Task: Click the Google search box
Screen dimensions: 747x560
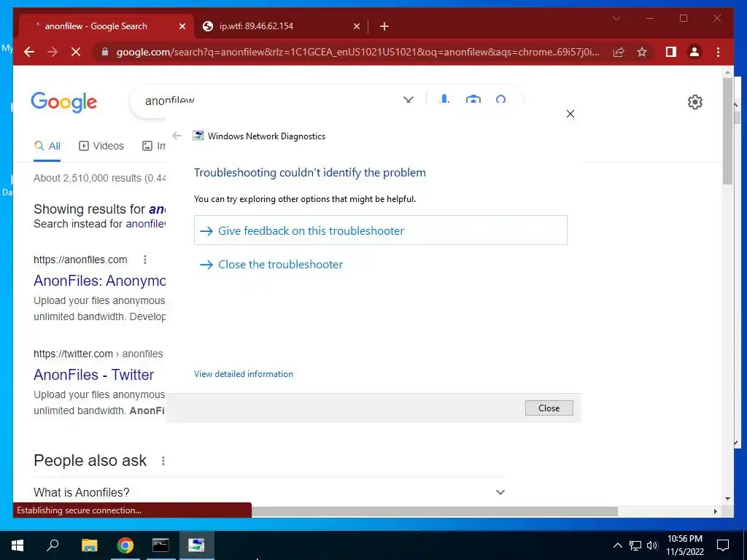Action: [x=271, y=101]
